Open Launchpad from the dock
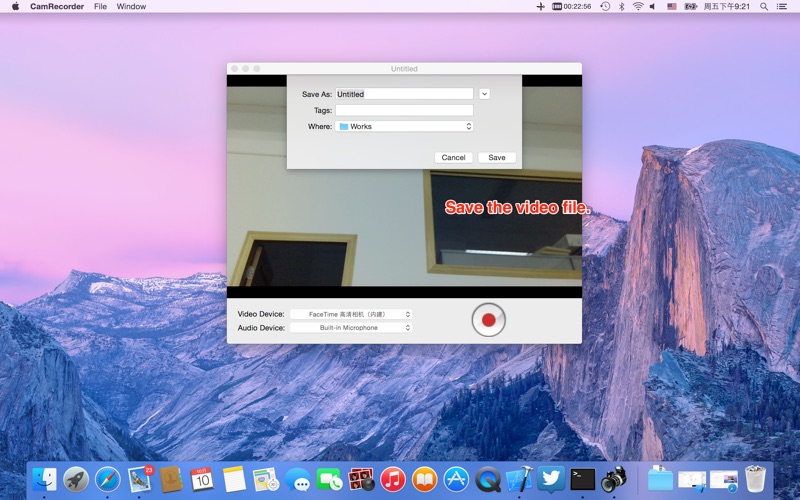Viewport: 800px width, 500px height. tap(76, 480)
